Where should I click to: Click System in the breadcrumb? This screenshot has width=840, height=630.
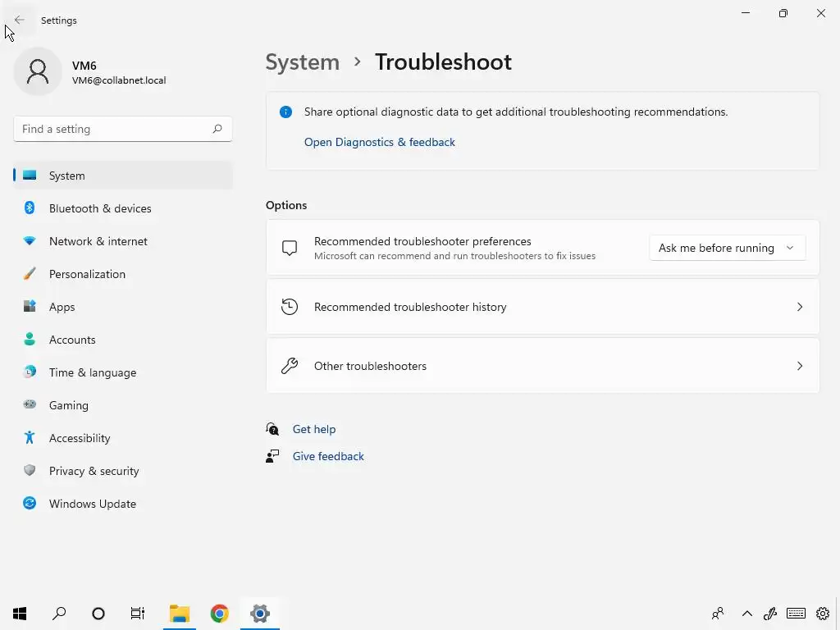[x=302, y=62]
